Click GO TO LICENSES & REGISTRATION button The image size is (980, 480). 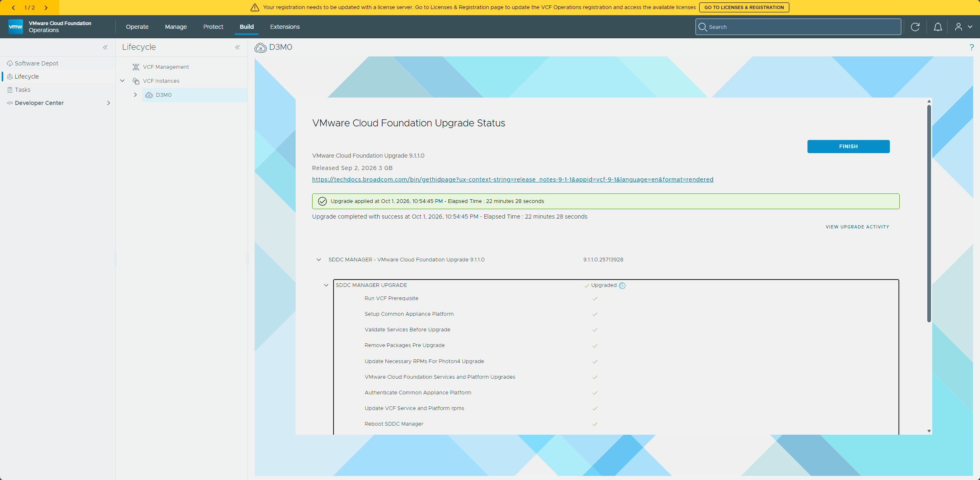[x=744, y=7]
